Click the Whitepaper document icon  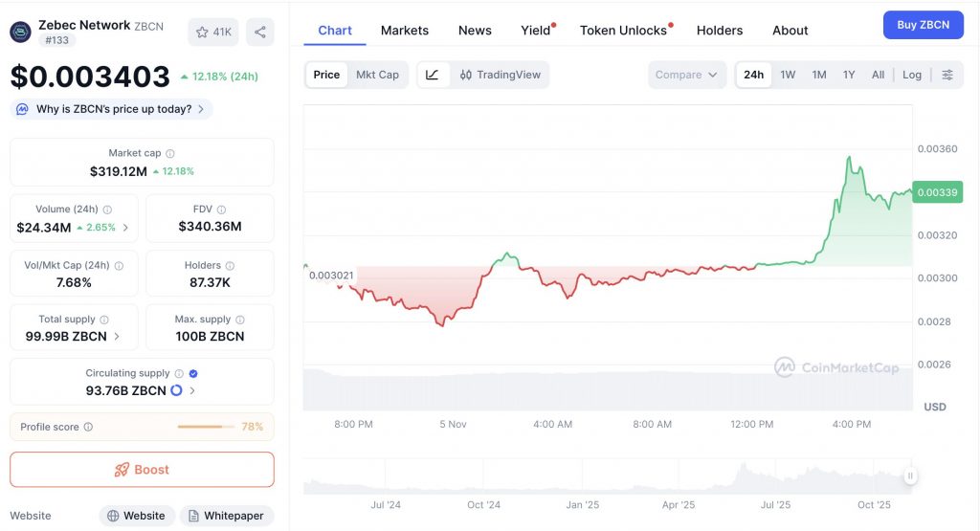coord(193,516)
